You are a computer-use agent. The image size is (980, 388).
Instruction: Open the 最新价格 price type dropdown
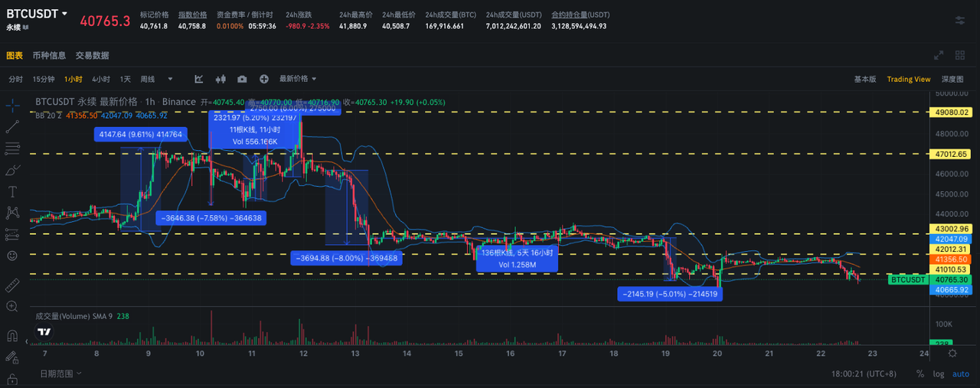click(298, 79)
